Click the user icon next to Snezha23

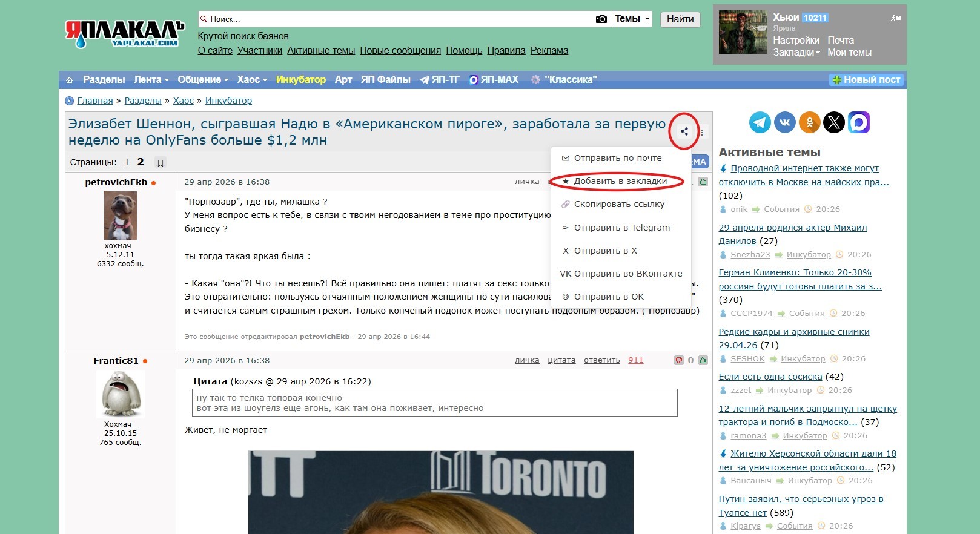pyautogui.click(x=723, y=255)
